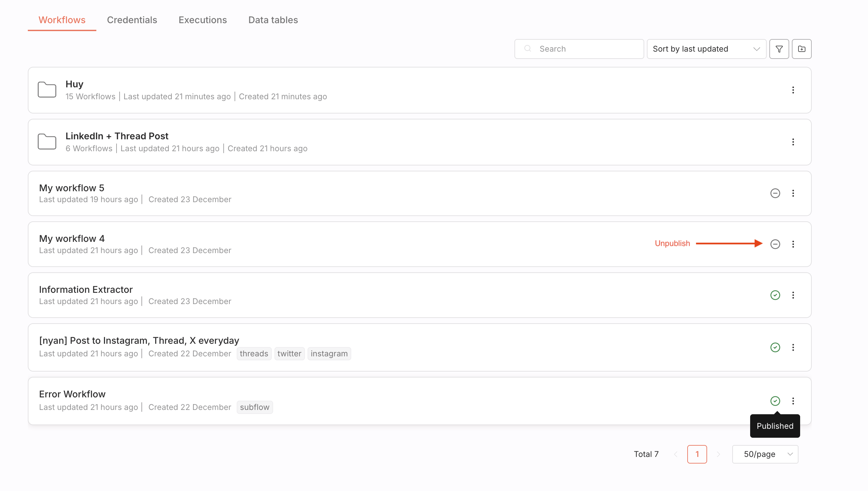
Task: Select page 1 in pagination
Action: [697, 454]
